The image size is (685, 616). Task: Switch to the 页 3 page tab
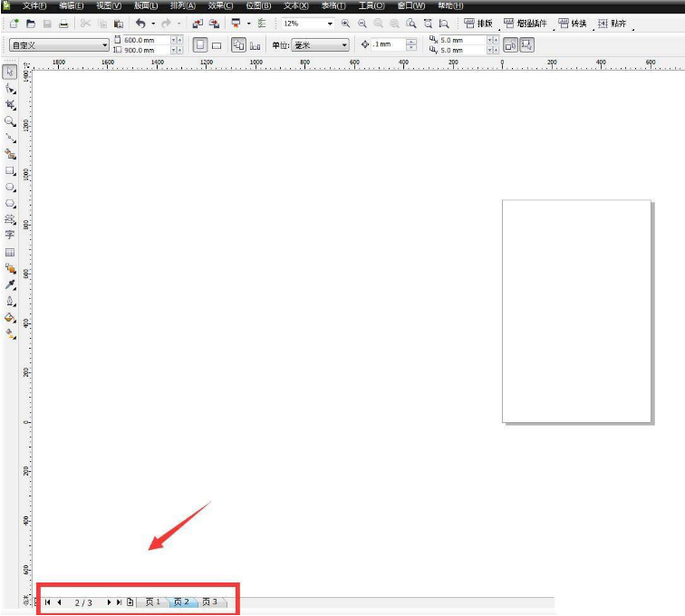[210, 602]
